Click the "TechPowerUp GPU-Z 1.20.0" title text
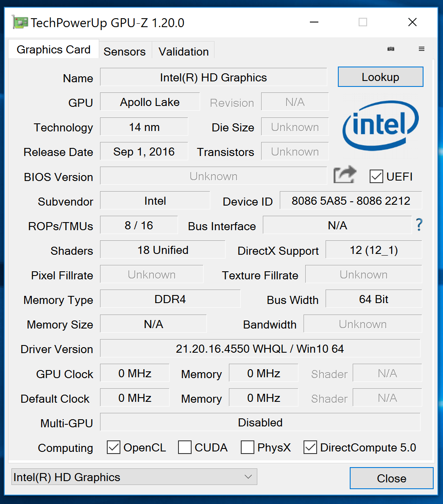443x504 pixels. point(107,23)
